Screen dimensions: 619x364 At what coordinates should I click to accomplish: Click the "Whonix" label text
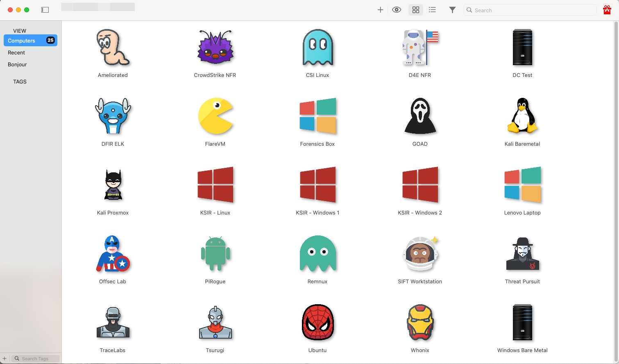420,350
